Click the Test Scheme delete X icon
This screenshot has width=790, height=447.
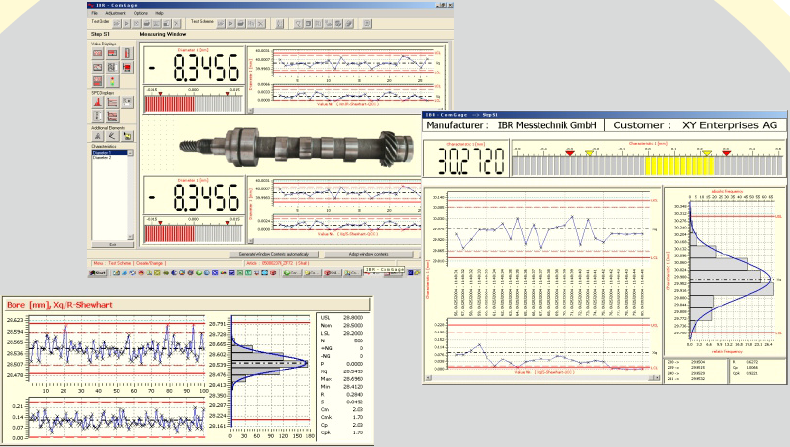point(261,24)
